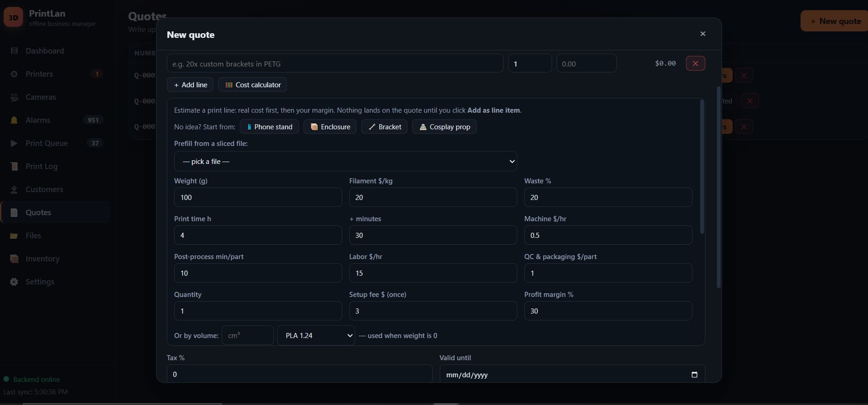Click the Tax % input field
This screenshot has height=405, width=868.
(x=299, y=374)
